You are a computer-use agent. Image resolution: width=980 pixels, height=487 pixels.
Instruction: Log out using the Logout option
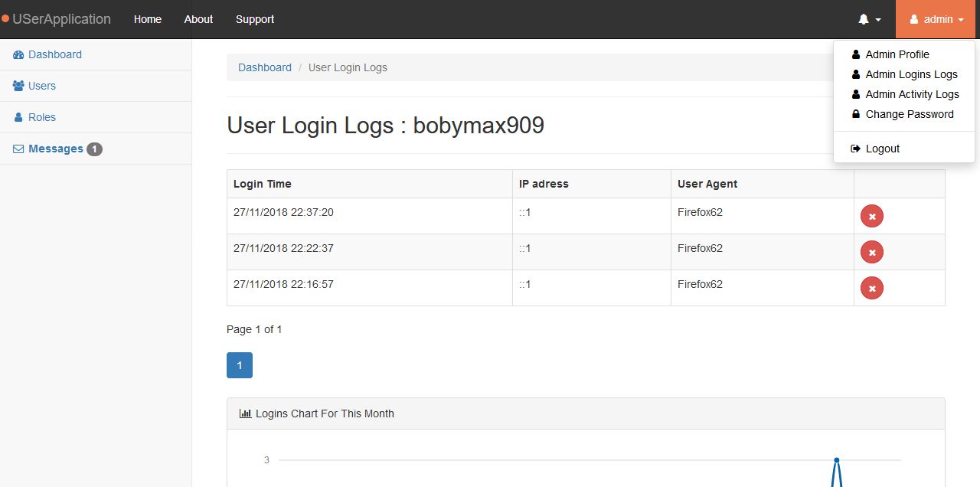pos(882,149)
